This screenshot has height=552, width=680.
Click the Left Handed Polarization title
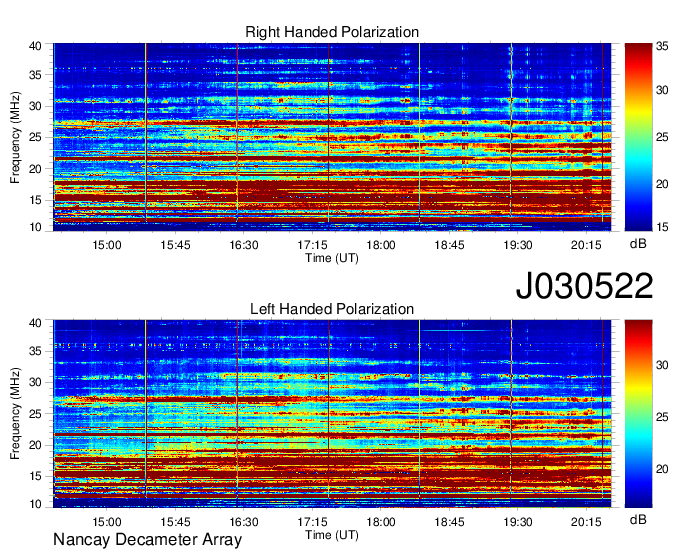click(x=332, y=309)
